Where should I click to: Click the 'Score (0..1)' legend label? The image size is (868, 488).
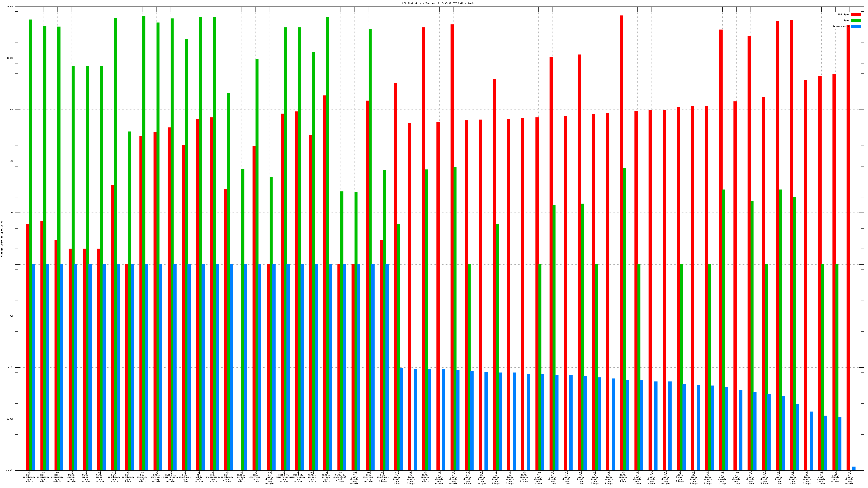(x=840, y=26)
